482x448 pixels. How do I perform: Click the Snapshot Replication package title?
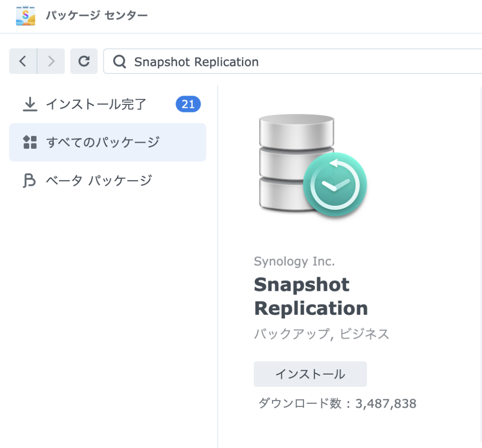[311, 296]
